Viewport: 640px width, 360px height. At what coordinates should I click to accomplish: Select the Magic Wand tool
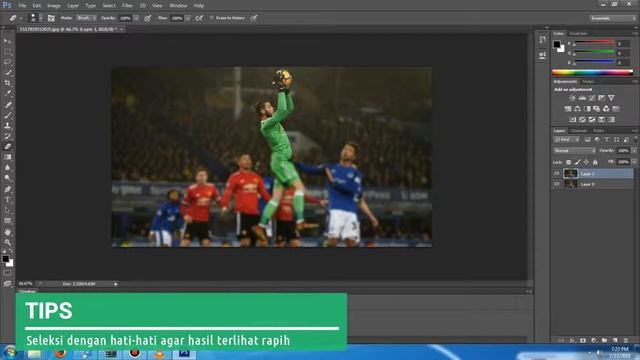(7, 73)
